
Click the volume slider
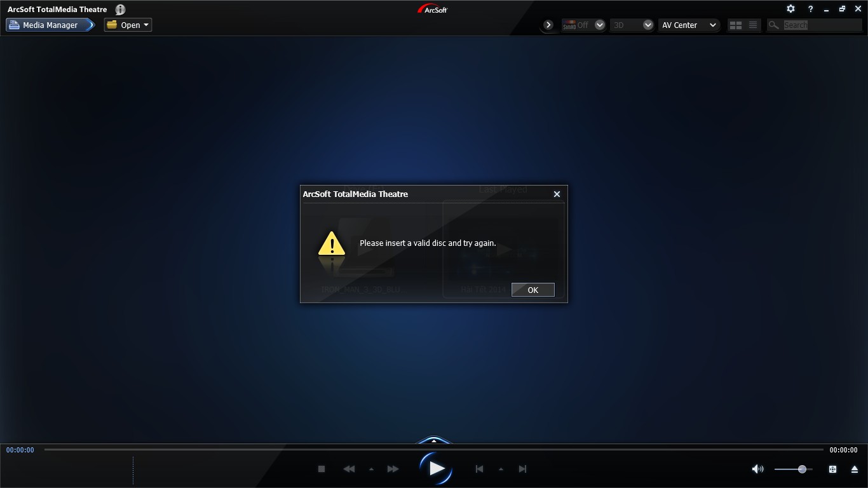pos(793,469)
